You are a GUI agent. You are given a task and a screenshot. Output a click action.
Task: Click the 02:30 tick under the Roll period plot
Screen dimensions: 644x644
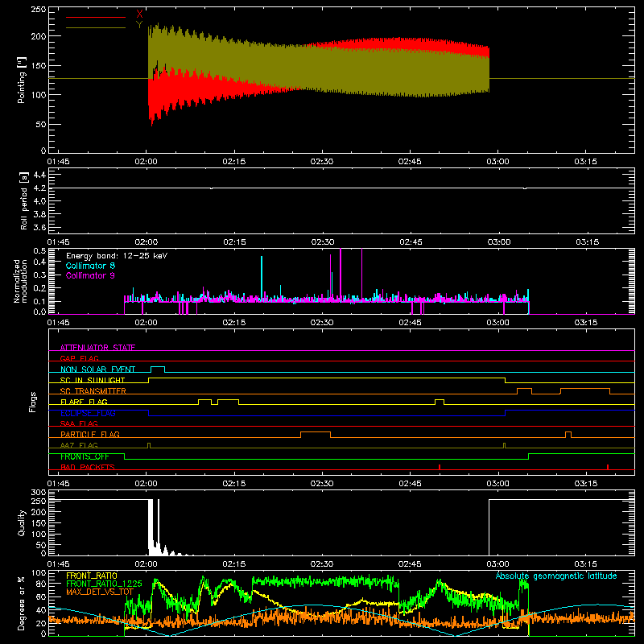(x=323, y=242)
